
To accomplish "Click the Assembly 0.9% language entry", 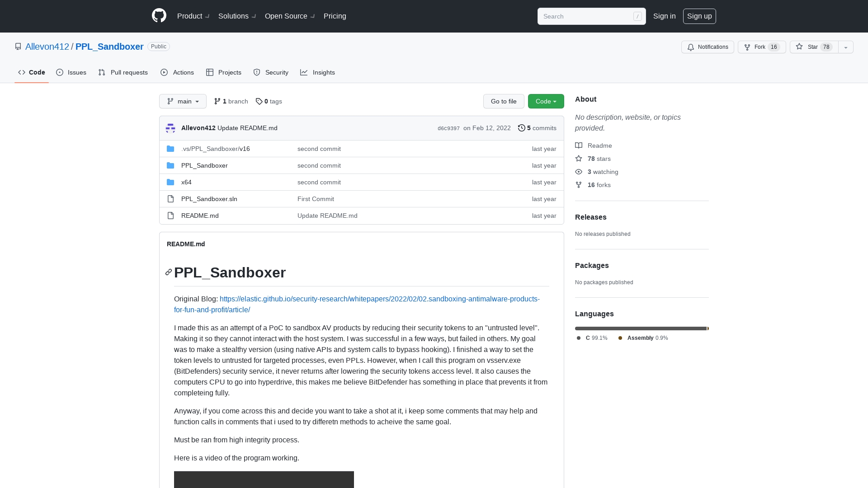I will (x=643, y=338).
